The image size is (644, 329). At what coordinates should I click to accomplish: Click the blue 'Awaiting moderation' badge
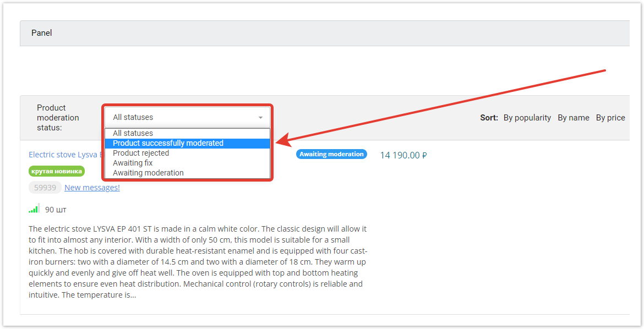coord(331,154)
